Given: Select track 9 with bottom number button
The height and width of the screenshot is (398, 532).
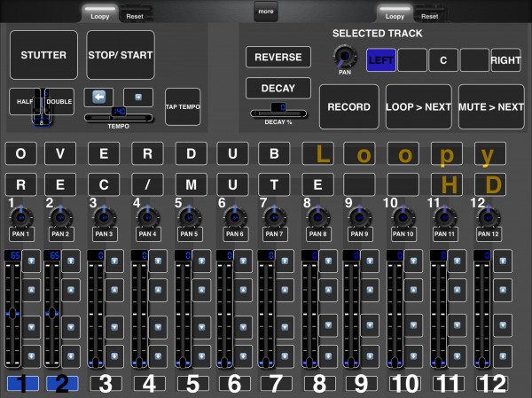Looking at the screenshot, I should pos(362,384).
